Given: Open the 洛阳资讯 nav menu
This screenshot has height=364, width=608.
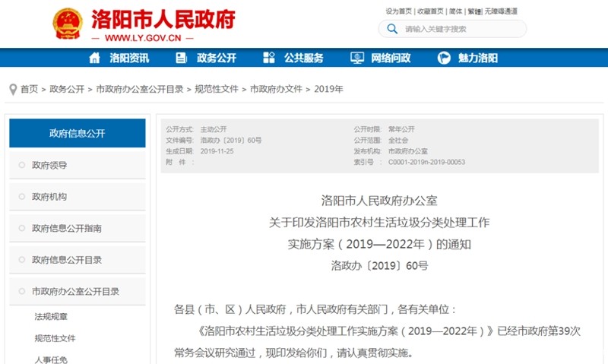Looking at the screenshot, I should click(x=129, y=58).
